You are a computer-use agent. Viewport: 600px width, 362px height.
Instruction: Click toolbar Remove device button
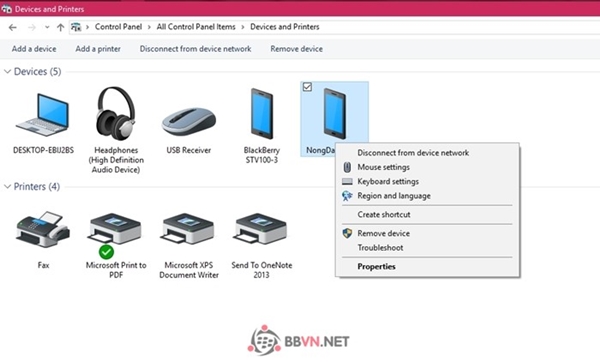pyautogui.click(x=297, y=49)
